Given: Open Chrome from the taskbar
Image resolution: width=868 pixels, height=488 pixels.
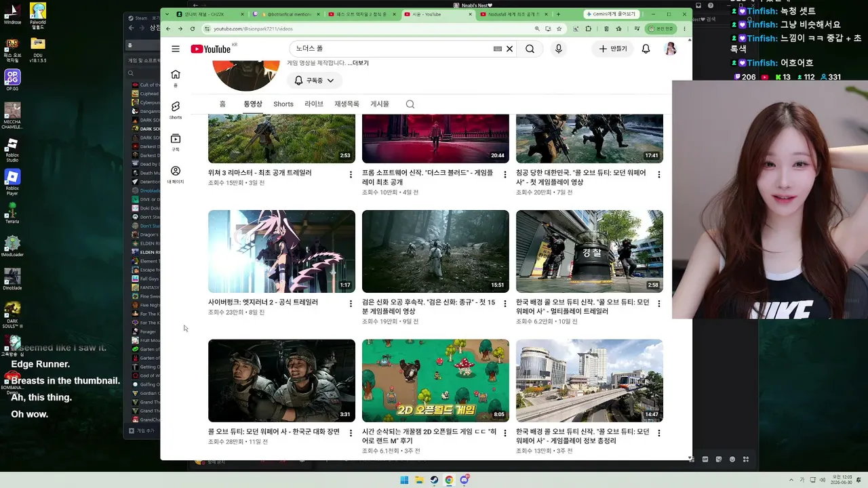Looking at the screenshot, I should pyautogui.click(x=449, y=480).
